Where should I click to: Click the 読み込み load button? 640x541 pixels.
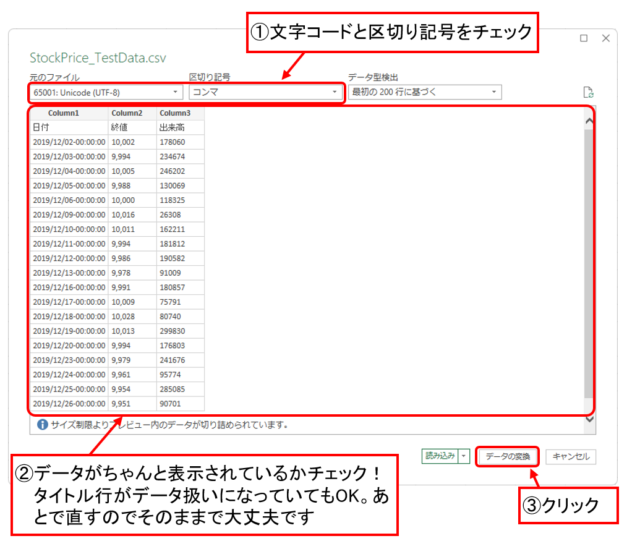click(x=440, y=456)
